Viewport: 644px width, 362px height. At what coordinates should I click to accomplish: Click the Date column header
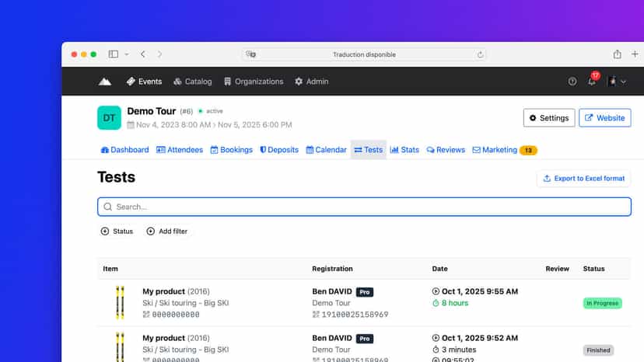point(440,269)
